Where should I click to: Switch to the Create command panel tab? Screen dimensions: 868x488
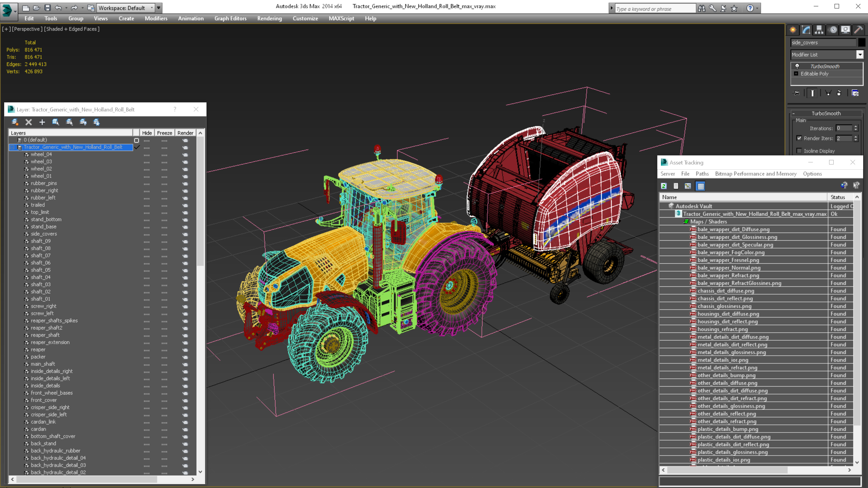(793, 30)
